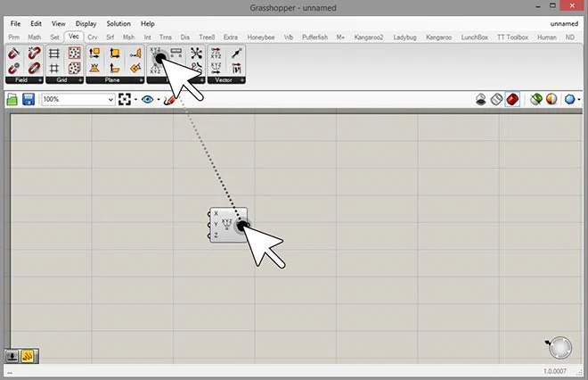The image size is (588, 380).
Task: Open the File menu
Action: click(15, 24)
